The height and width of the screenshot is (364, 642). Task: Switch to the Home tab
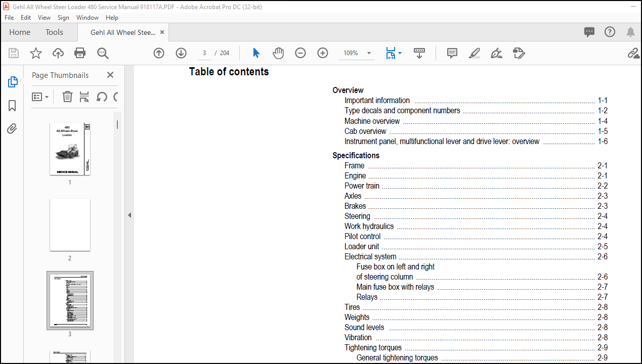[x=20, y=32]
